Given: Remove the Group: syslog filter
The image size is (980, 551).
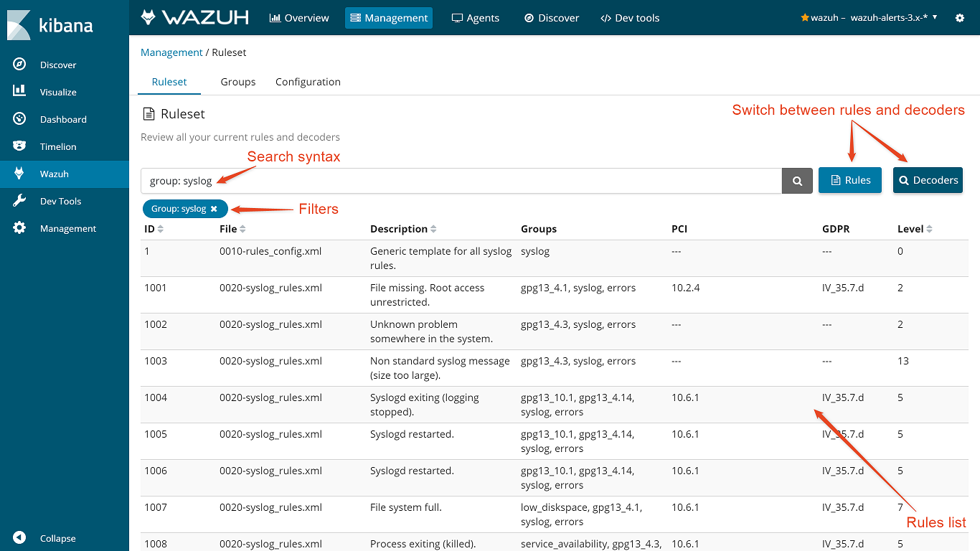Looking at the screenshot, I should pos(214,209).
